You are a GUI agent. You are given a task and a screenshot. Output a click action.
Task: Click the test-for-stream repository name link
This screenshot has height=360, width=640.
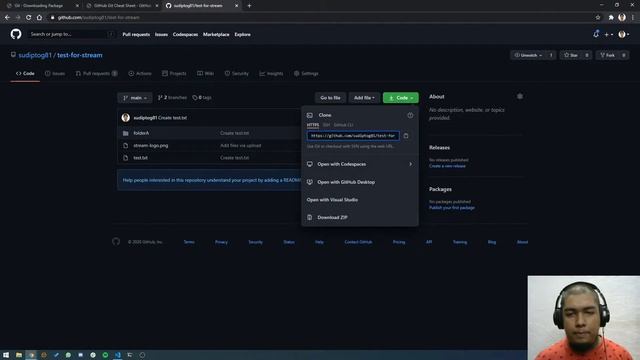point(80,55)
